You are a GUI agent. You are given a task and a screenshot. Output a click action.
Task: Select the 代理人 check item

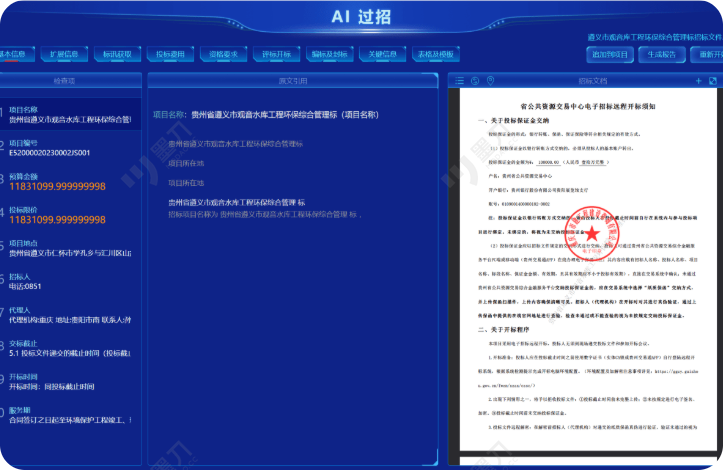[70, 315]
